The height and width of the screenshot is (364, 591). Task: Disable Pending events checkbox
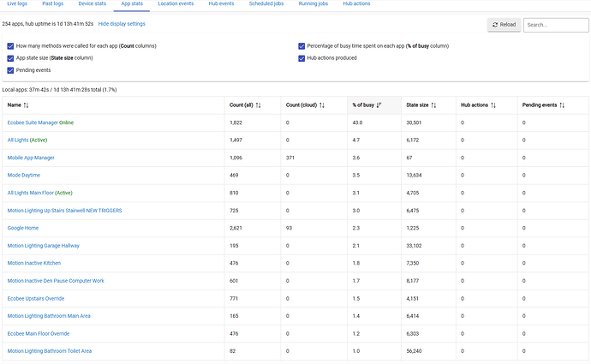10,70
